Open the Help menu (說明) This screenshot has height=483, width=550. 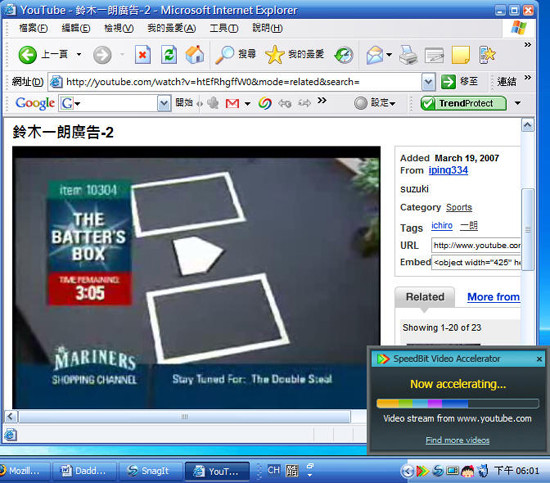point(267,28)
